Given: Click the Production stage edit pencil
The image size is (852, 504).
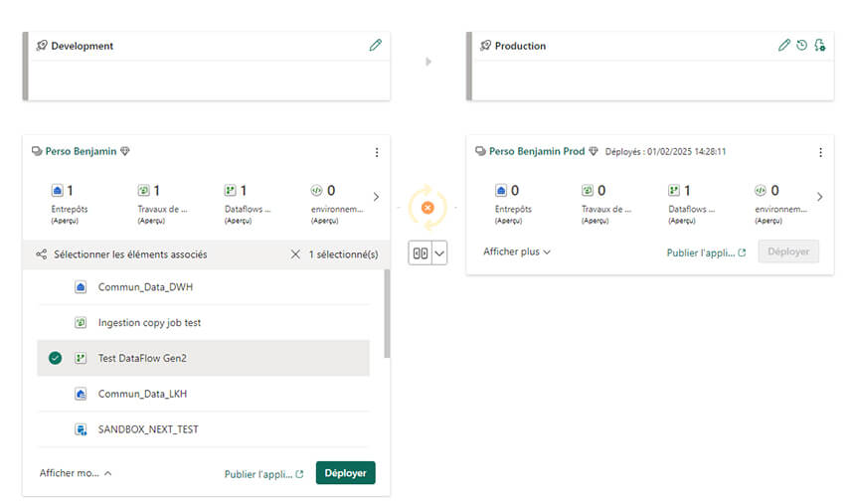Looking at the screenshot, I should (784, 46).
